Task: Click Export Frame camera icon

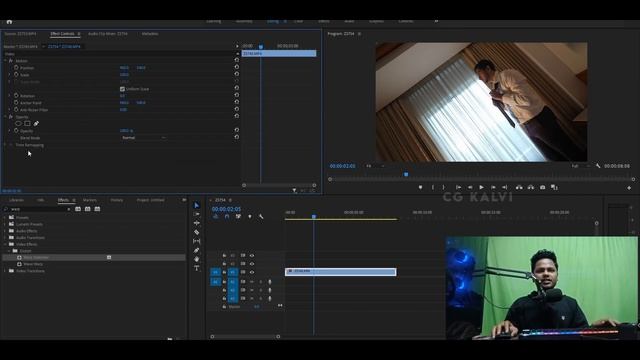Action: coord(542,187)
